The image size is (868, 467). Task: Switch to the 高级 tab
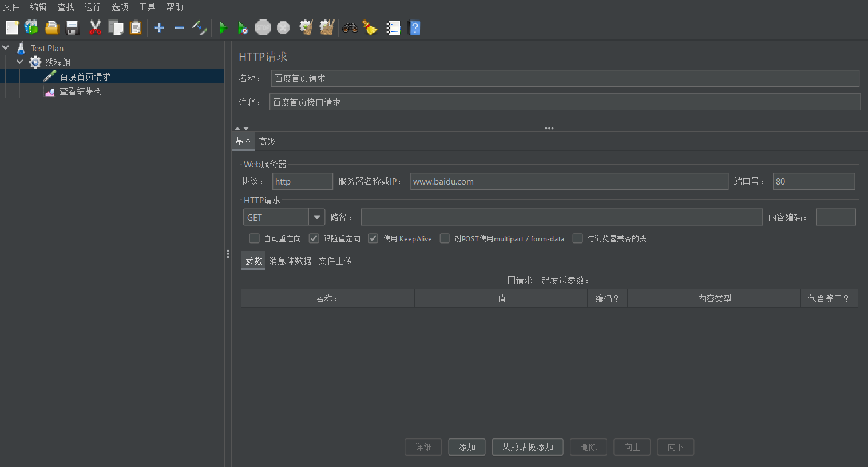click(x=267, y=141)
